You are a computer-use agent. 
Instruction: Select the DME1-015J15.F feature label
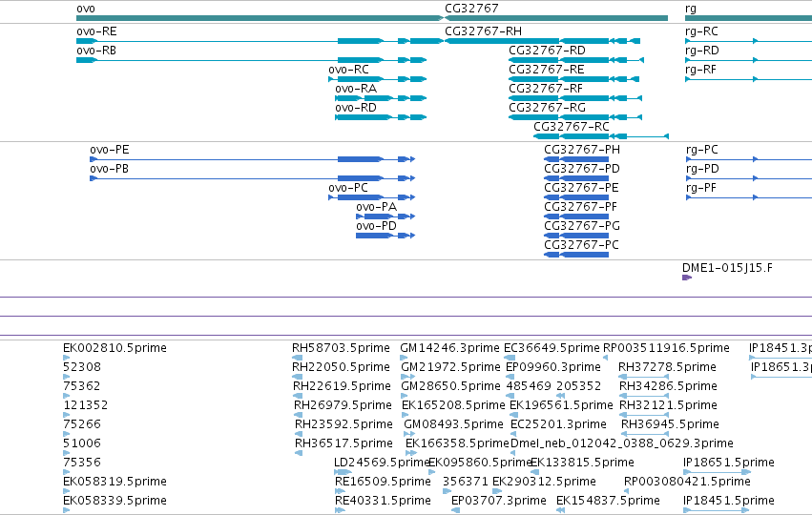pyautogui.click(x=727, y=268)
